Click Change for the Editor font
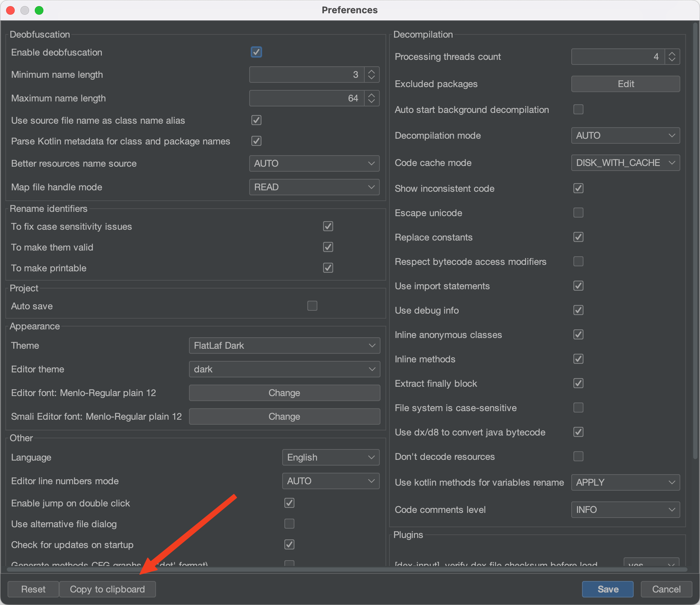The image size is (700, 605). 284,393
